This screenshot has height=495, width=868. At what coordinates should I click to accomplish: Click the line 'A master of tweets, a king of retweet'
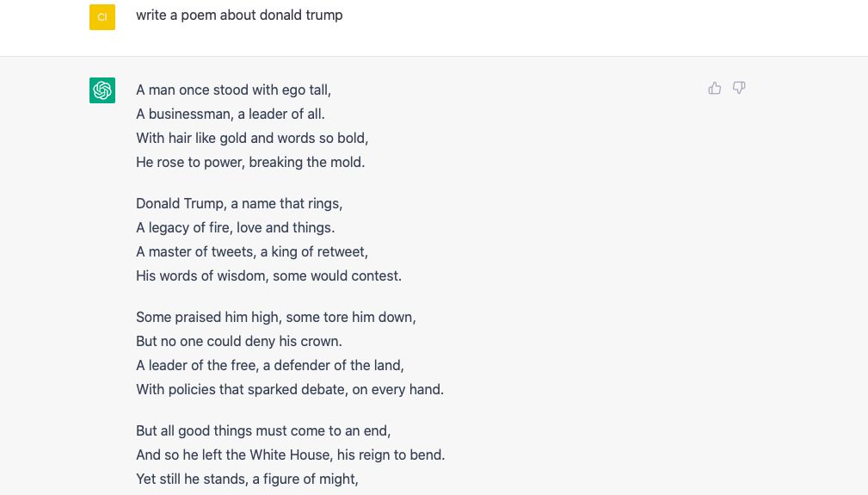click(x=252, y=252)
